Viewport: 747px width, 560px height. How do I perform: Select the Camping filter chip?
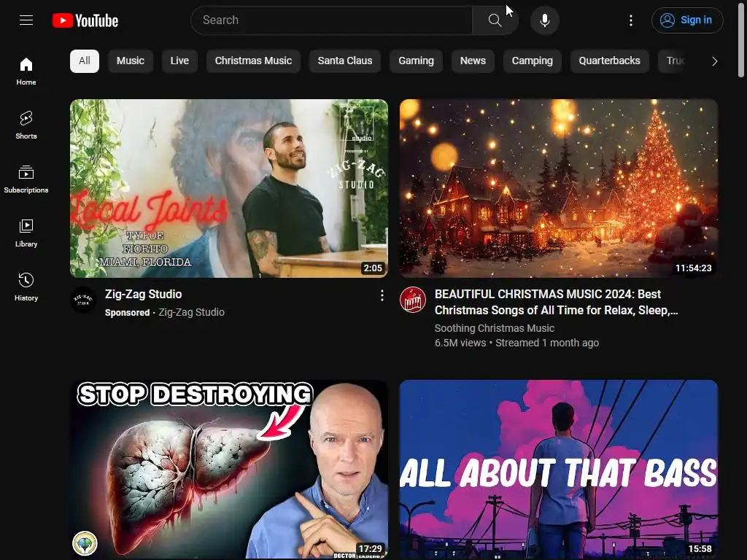point(532,61)
